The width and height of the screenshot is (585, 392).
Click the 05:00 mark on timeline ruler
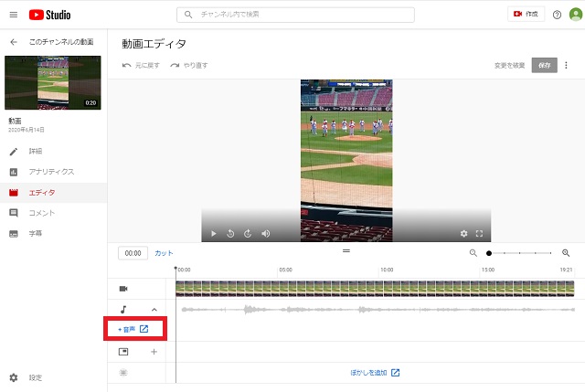tap(285, 270)
